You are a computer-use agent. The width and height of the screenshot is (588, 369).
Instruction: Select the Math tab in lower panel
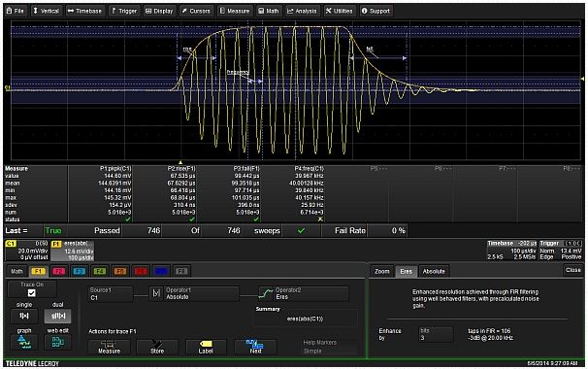[16, 271]
